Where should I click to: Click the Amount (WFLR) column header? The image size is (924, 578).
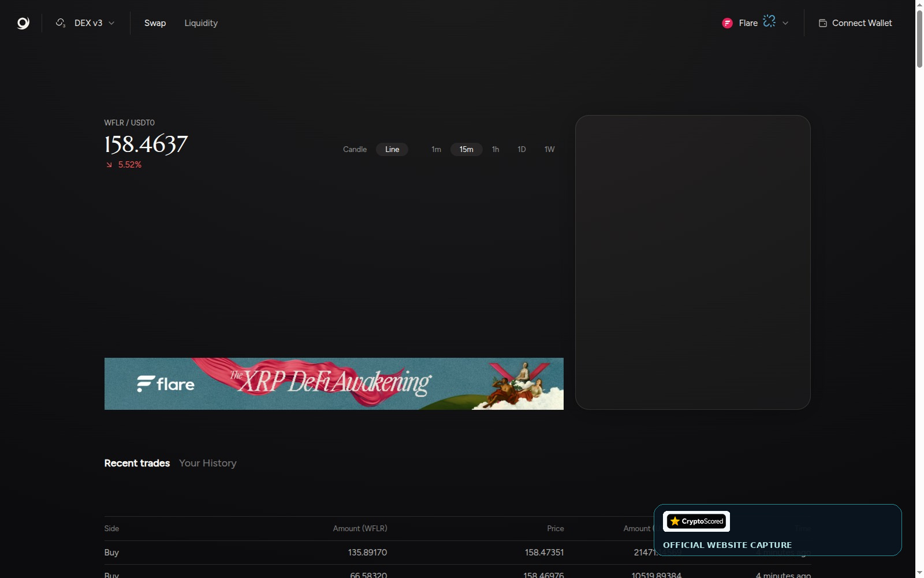coord(360,528)
